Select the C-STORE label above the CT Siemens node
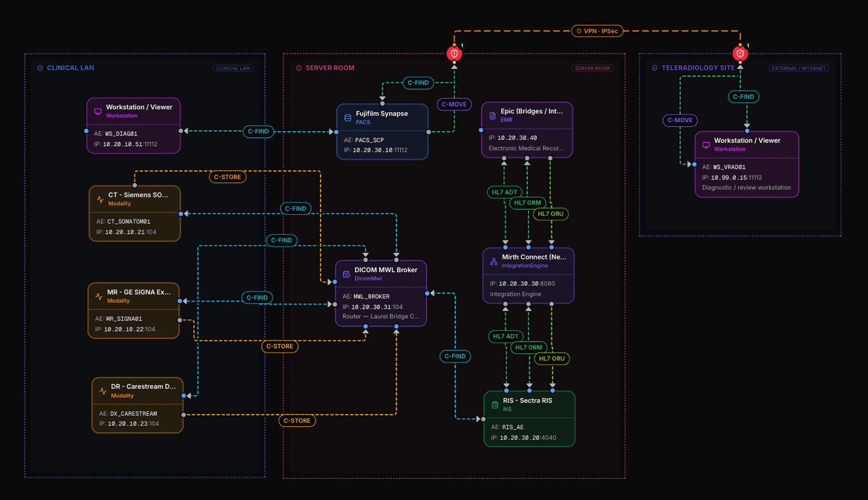 [x=228, y=177]
